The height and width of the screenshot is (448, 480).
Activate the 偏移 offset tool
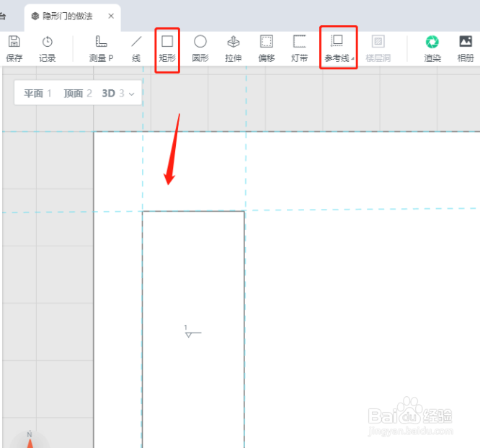tap(267, 49)
